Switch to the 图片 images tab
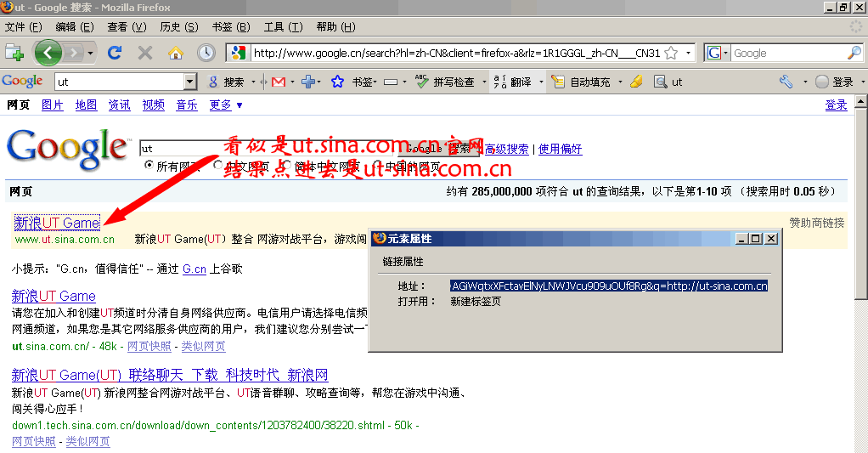The height and width of the screenshot is (453, 868). (53, 105)
